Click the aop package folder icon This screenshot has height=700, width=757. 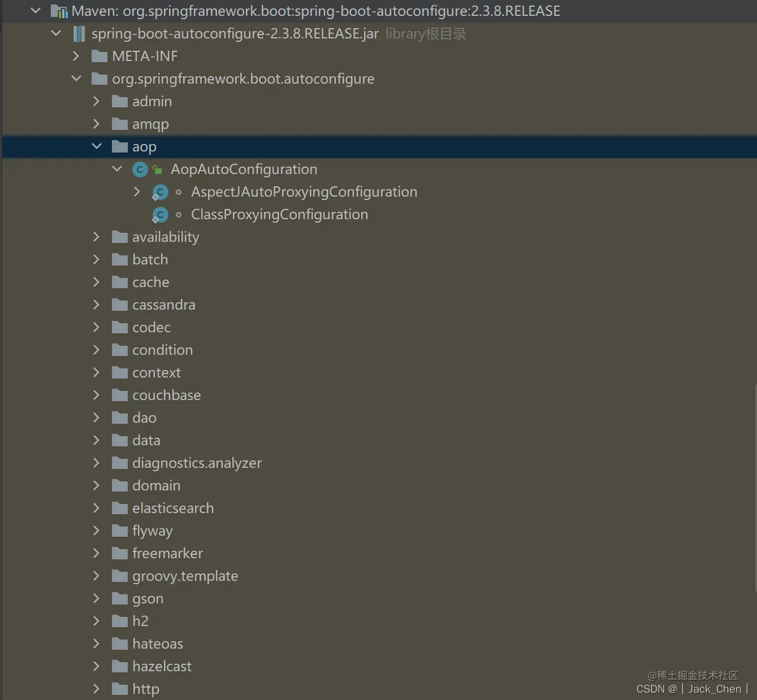120,146
